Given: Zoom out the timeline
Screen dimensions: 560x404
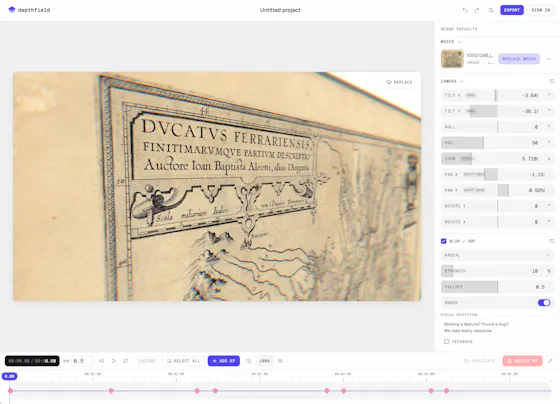Looking at the screenshot, I should [249, 361].
